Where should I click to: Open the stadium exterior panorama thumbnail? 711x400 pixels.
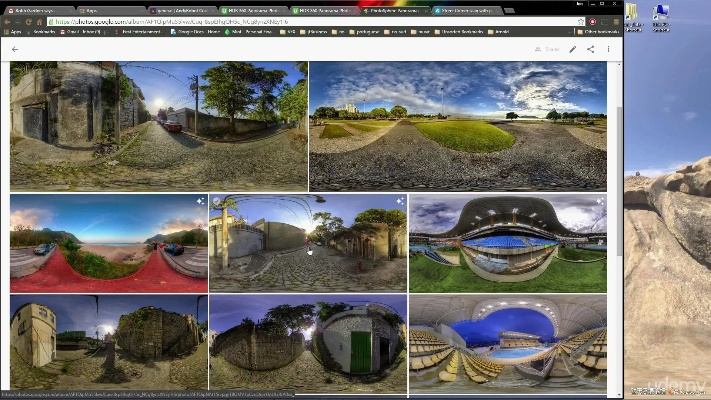click(x=507, y=243)
